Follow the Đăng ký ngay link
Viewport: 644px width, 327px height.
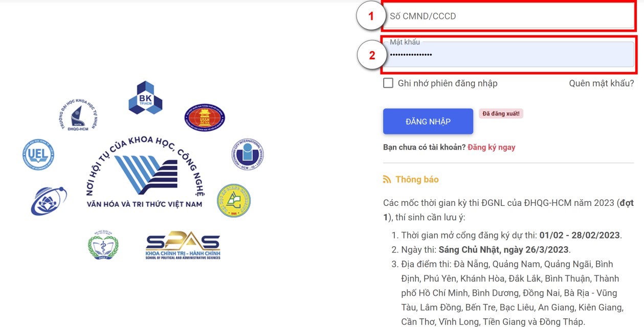click(492, 147)
